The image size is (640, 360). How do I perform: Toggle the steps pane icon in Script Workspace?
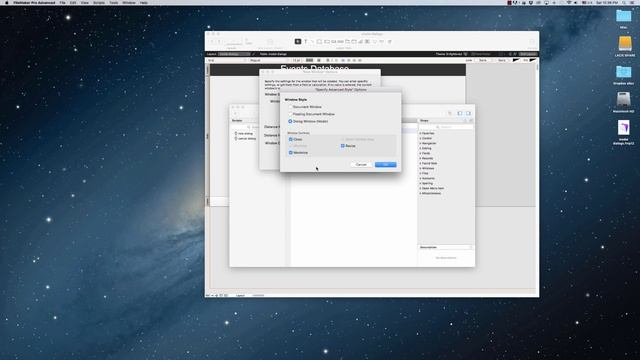[468, 113]
